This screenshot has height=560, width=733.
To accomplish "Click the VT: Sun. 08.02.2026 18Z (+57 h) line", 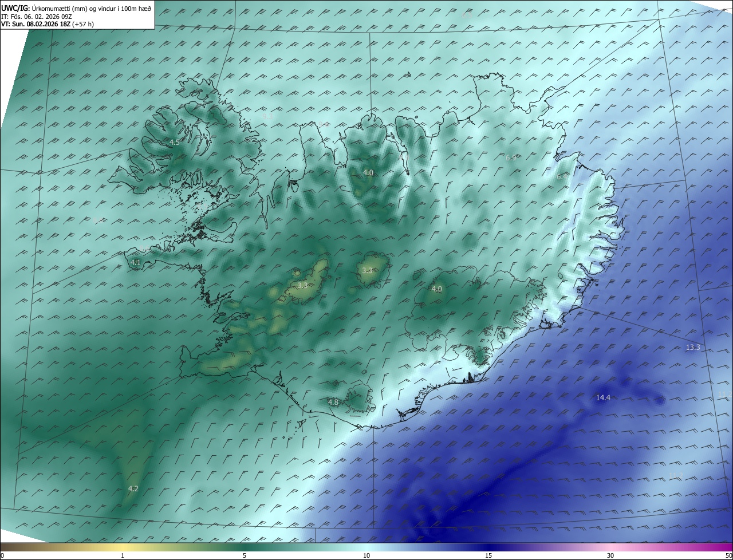I will (x=48, y=24).
